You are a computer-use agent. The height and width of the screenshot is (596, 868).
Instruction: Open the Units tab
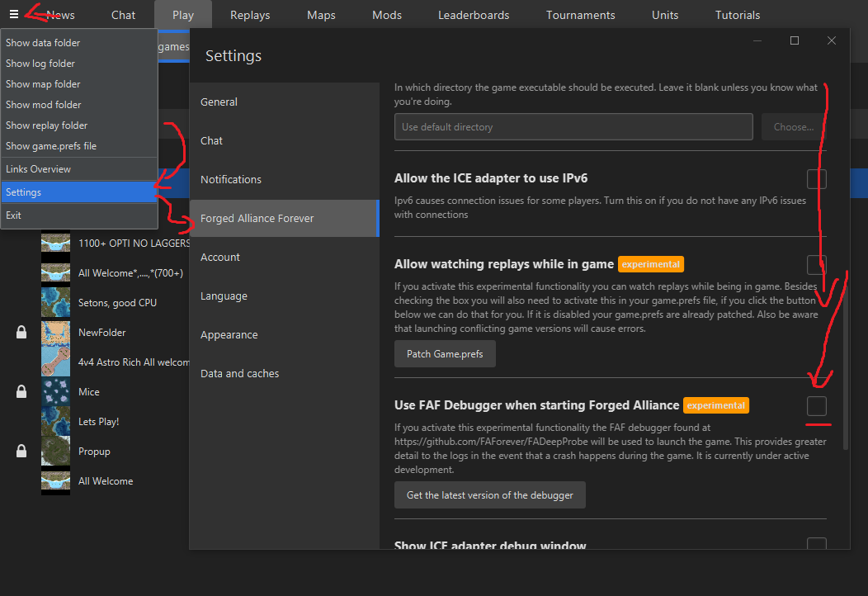tap(665, 15)
